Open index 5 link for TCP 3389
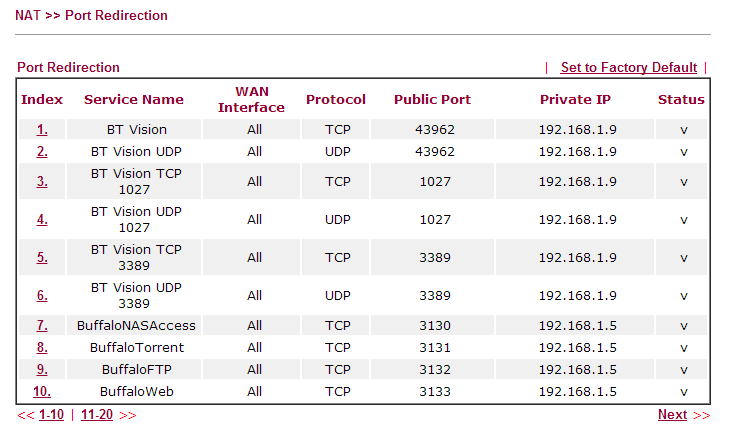The width and height of the screenshot is (745, 443). [42, 258]
